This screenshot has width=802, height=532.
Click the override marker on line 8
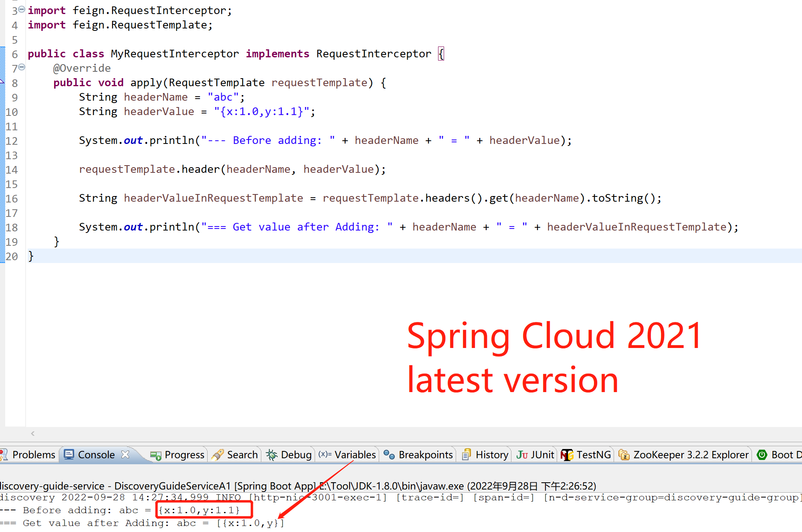pos(2,82)
